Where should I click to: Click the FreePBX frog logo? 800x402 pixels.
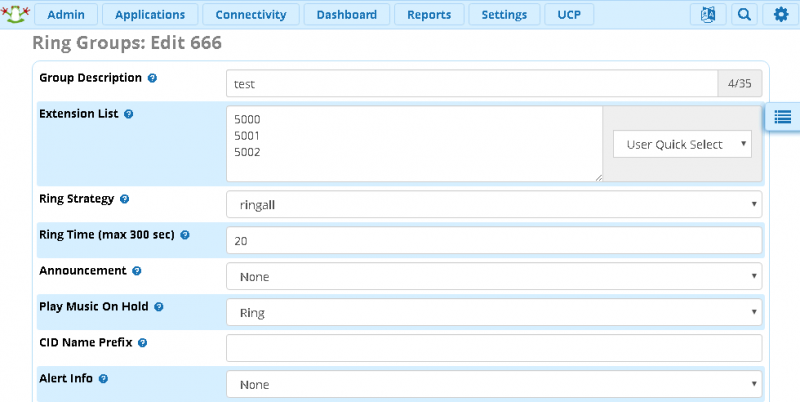pyautogui.click(x=15, y=14)
